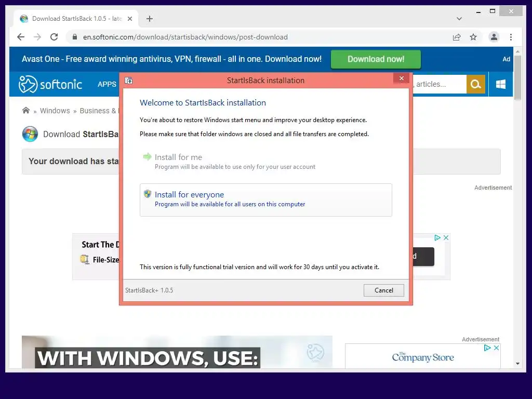532x399 pixels.
Task: Close the Download StartIsBack tab
Action: pos(129,19)
